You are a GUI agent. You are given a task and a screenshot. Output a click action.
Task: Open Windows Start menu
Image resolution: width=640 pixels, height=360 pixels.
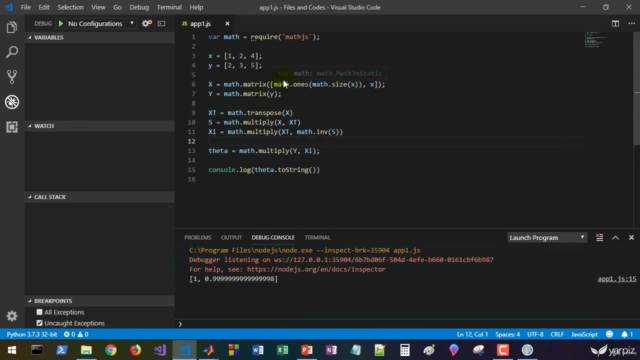coord(12,350)
